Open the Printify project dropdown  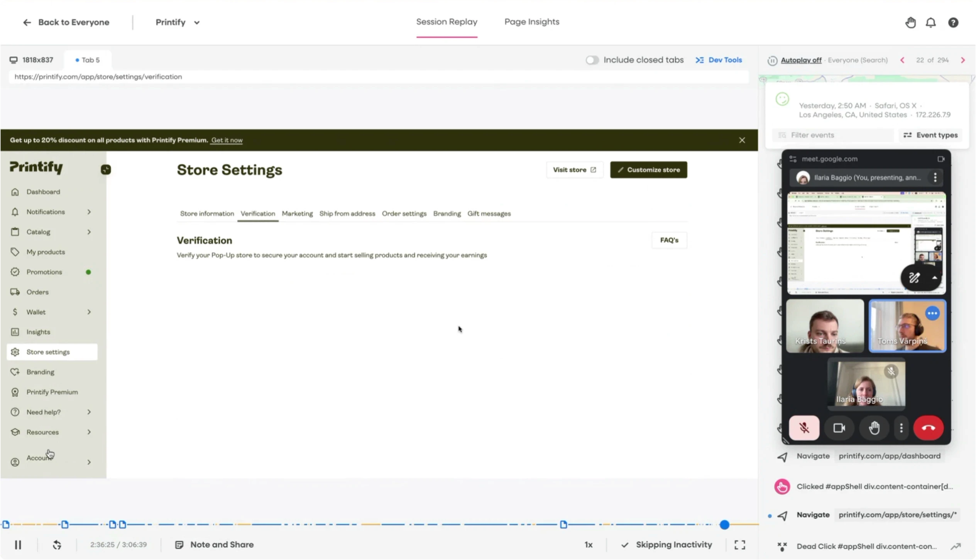coord(178,22)
